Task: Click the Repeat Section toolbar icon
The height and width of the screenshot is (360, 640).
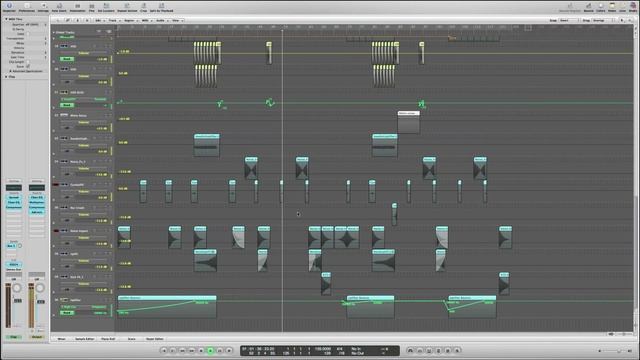Action: [127, 7]
